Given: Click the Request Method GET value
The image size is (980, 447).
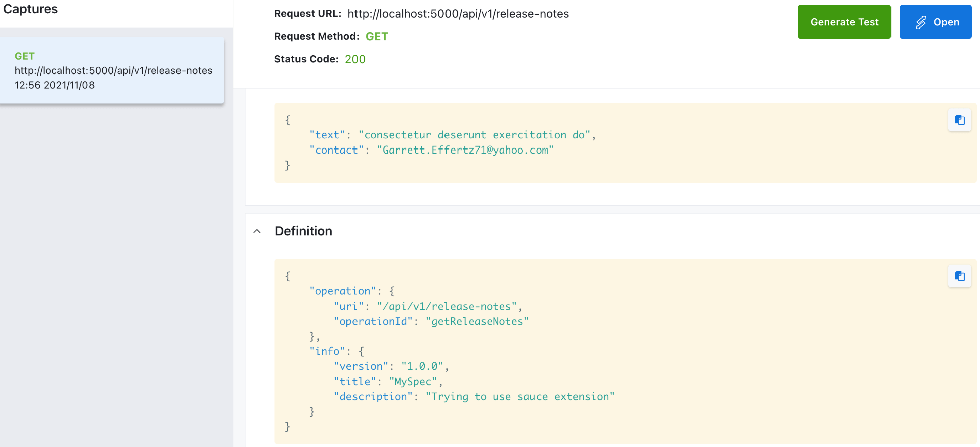Looking at the screenshot, I should tap(376, 36).
